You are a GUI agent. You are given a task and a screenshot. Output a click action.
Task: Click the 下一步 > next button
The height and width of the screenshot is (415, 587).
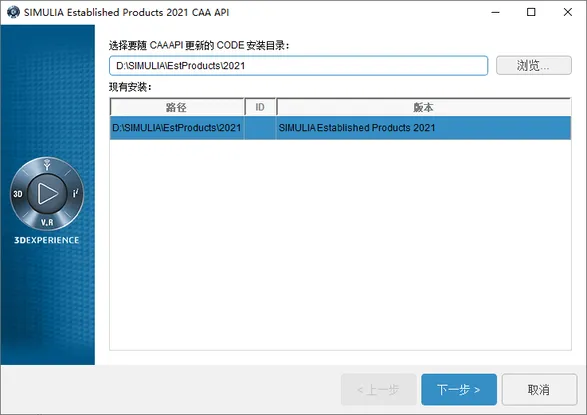point(459,390)
